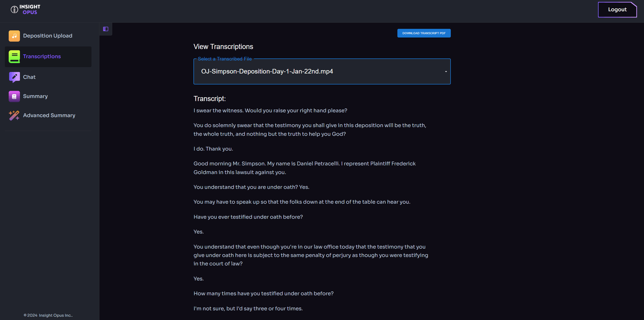This screenshot has height=320, width=644.
Task: Click the Insight Opus Inc. copyright footer
Action: tap(48, 315)
